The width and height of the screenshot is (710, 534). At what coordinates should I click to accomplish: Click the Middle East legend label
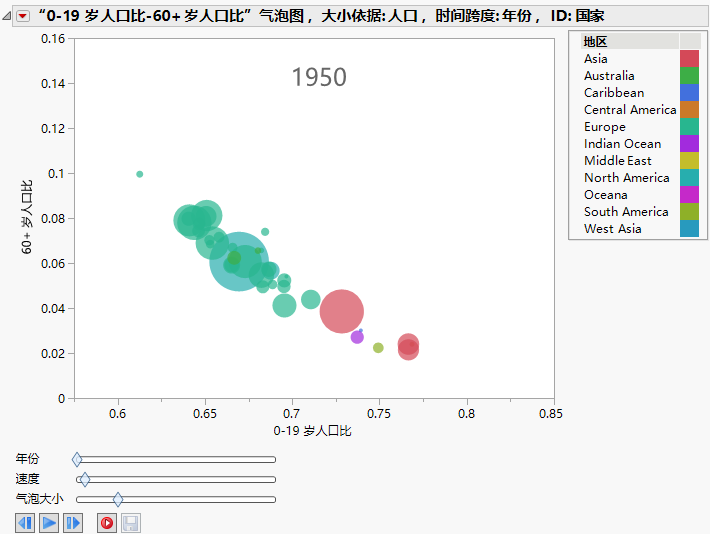[x=618, y=161]
